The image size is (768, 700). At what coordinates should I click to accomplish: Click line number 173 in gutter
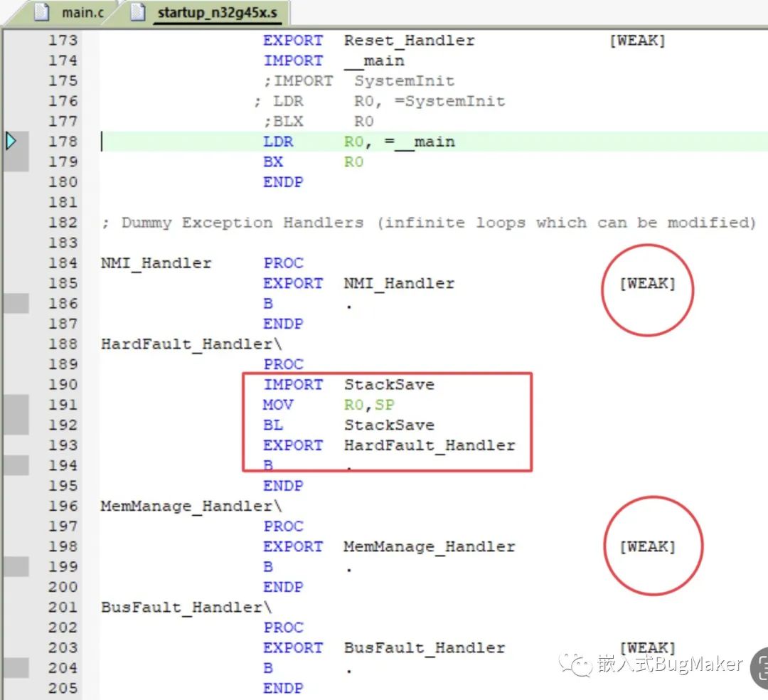(x=63, y=40)
